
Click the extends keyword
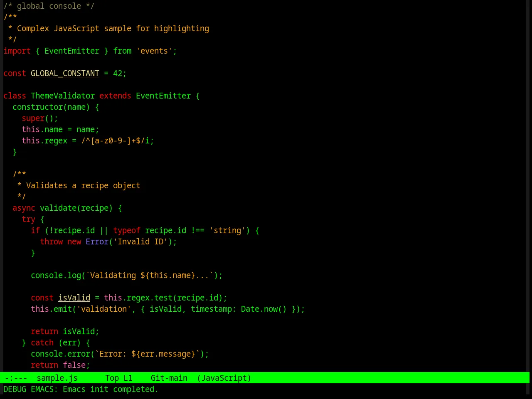pyautogui.click(x=115, y=96)
